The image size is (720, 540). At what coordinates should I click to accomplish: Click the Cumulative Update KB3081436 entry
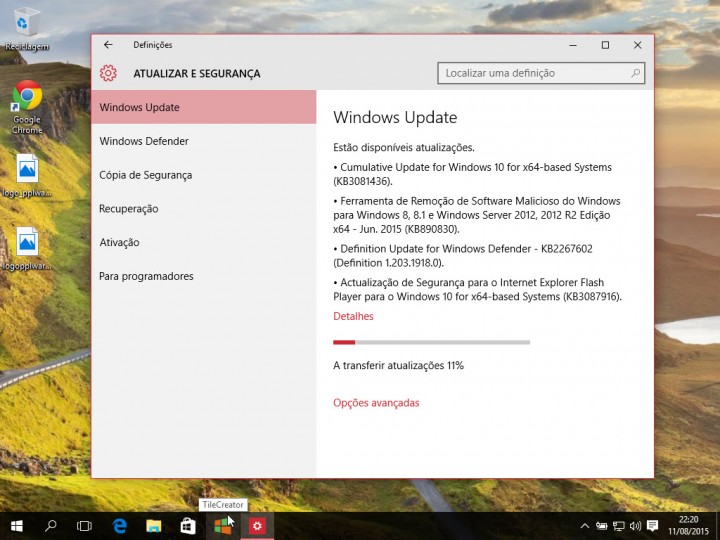(x=472, y=174)
